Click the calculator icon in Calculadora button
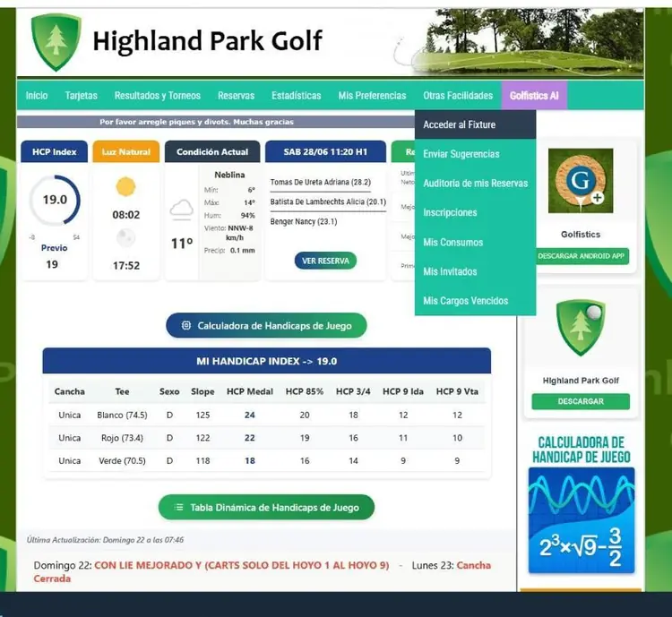Image resolution: width=672 pixels, height=617 pixels. [186, 326]
